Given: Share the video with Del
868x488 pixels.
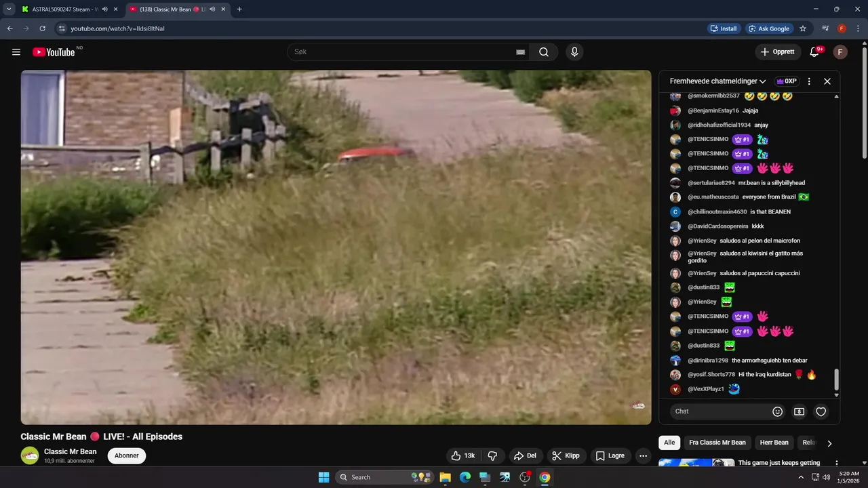Looking at the screenshot, I should [x=526, y=456].
